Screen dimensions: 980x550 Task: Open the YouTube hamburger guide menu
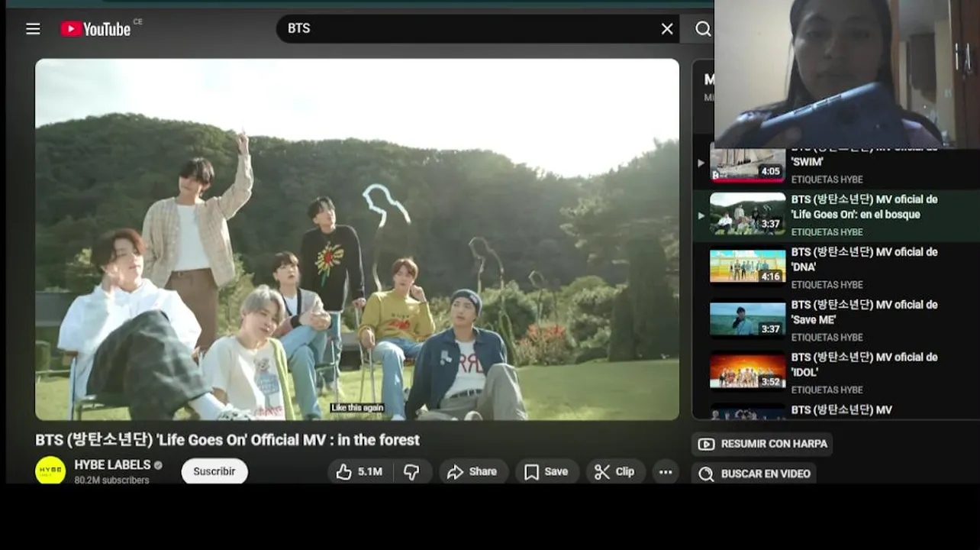coord(33,29)
